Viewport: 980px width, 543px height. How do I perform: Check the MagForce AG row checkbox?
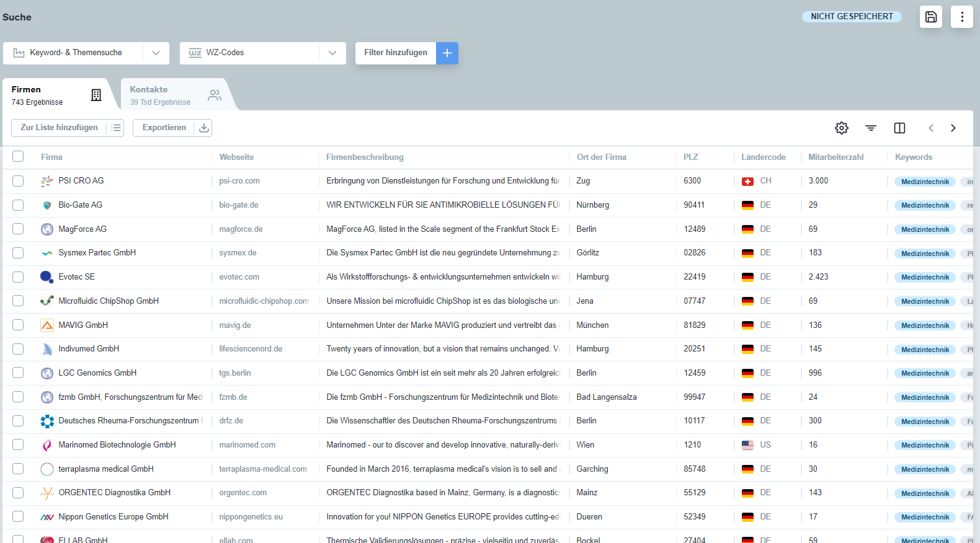point(18,229)
